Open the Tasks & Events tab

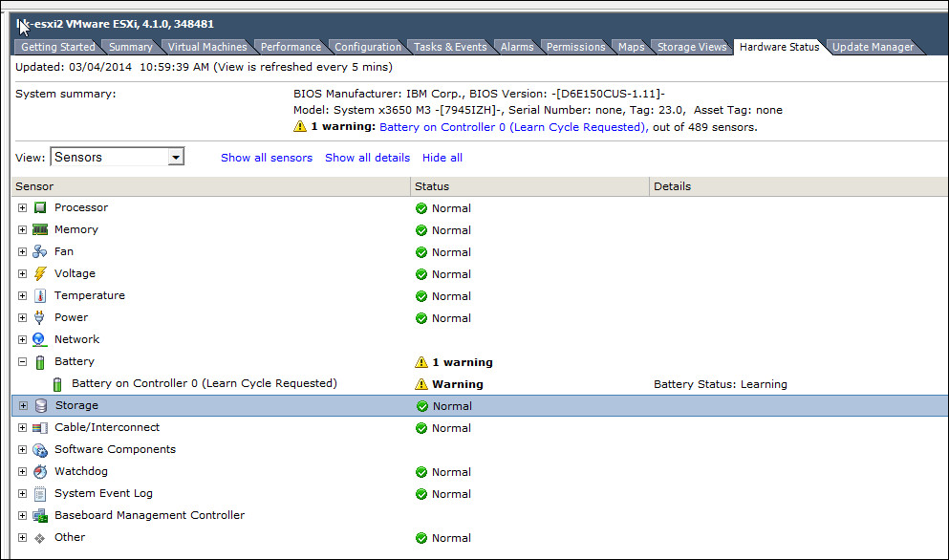click(x=450, y=47)
